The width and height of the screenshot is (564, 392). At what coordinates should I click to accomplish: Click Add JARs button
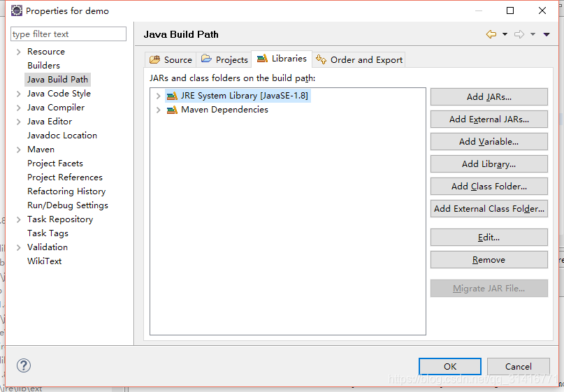(489, 96)
